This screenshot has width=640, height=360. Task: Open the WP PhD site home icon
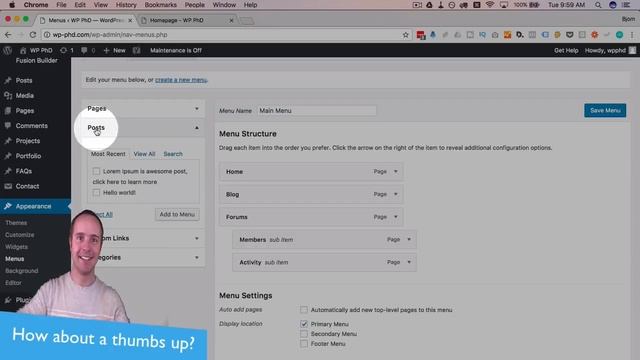click(23, 50)
